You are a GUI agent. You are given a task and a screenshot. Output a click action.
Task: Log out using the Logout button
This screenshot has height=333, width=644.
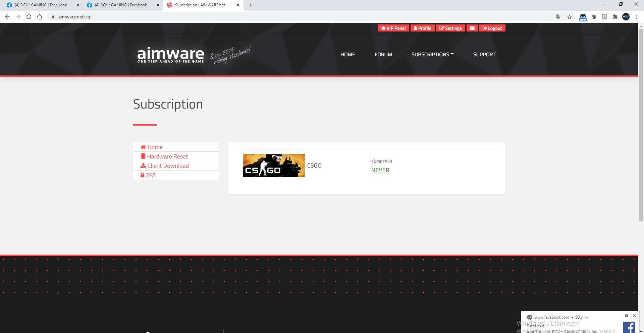pos(492,28)
